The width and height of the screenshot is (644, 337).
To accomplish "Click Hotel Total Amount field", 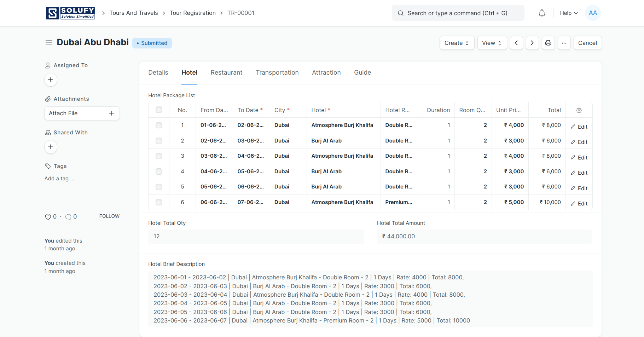I will [485, 237].
